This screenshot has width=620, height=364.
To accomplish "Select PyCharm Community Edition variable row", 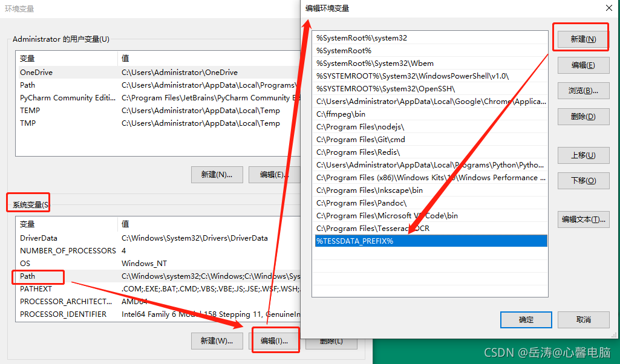I will [158, 97].
